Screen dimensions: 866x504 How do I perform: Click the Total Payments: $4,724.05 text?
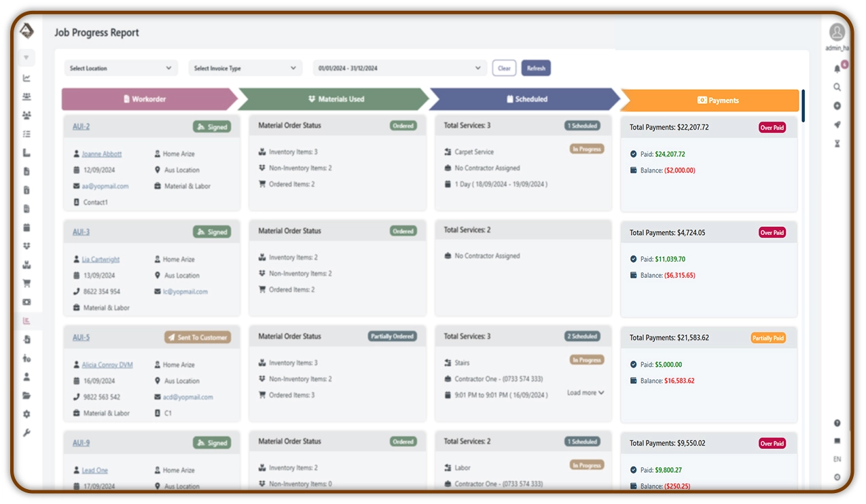(668, 232)
